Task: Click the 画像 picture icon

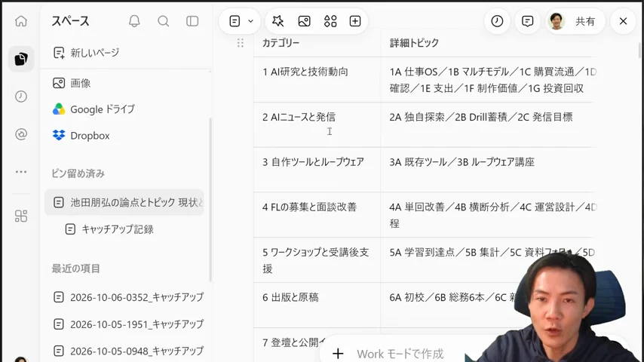Action: pyautogui.click(x=59, y=83)
